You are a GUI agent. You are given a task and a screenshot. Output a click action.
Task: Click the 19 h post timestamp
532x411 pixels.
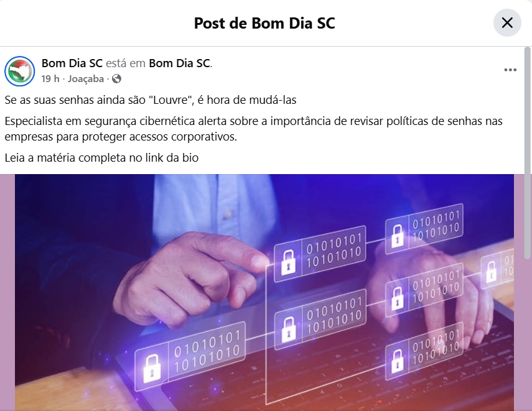[x=50, y=79]
